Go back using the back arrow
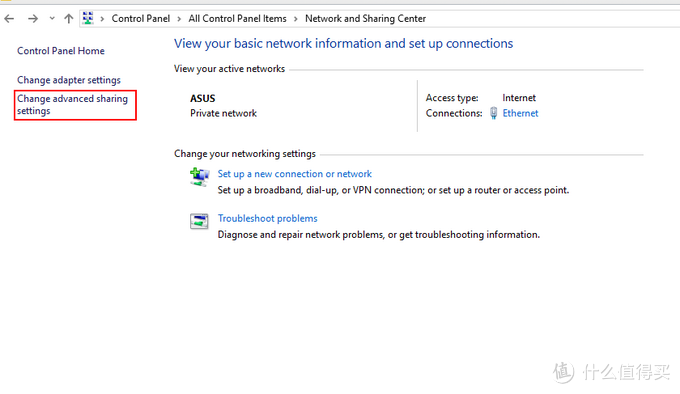 pos(9,19)
